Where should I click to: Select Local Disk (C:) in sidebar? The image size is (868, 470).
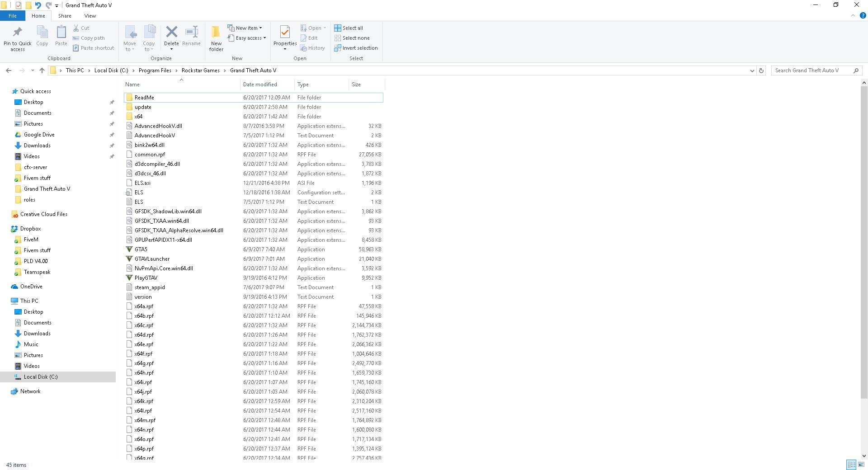pos(58,377)
